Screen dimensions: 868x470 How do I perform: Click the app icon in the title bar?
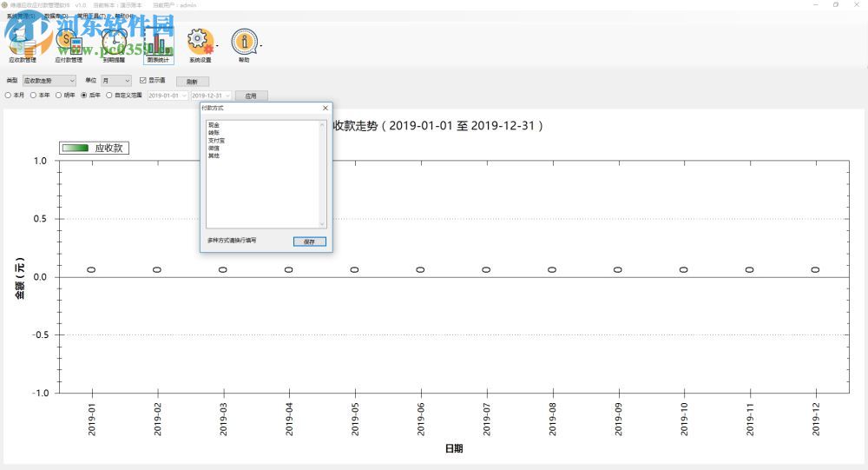click(x=4, y=5)
